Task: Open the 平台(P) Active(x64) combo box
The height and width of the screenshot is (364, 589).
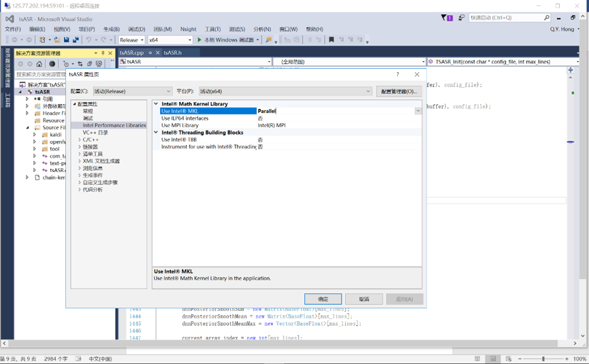Action: 285,91
